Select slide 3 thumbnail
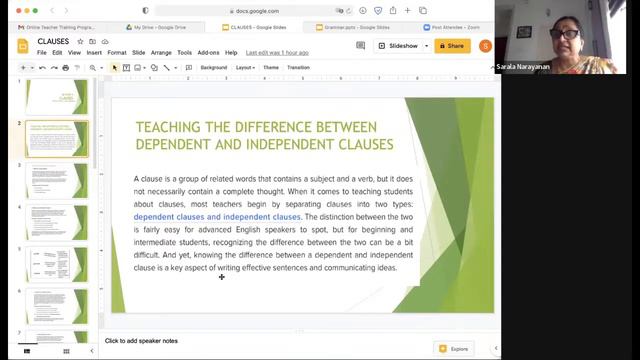Viewport: 640px width, 360px height. 57,181
